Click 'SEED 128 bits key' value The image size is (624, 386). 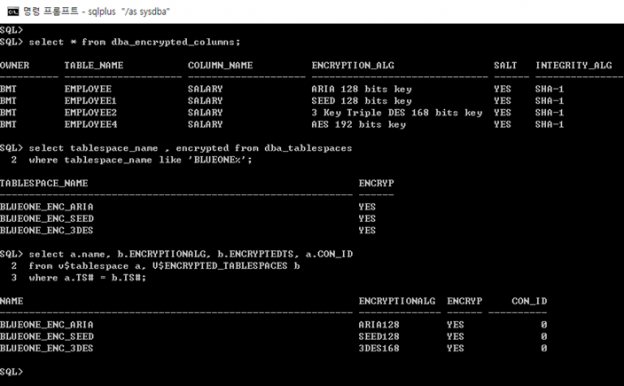coord(361,101)
